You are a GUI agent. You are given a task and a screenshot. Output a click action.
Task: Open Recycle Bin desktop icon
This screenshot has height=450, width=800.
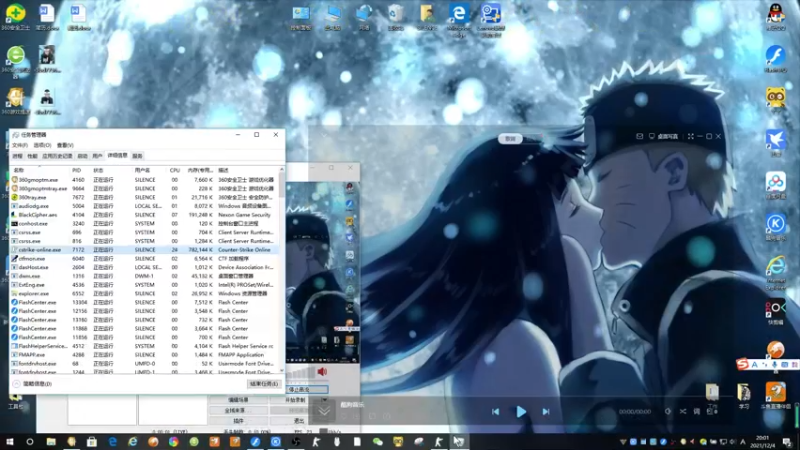[395, 17]
